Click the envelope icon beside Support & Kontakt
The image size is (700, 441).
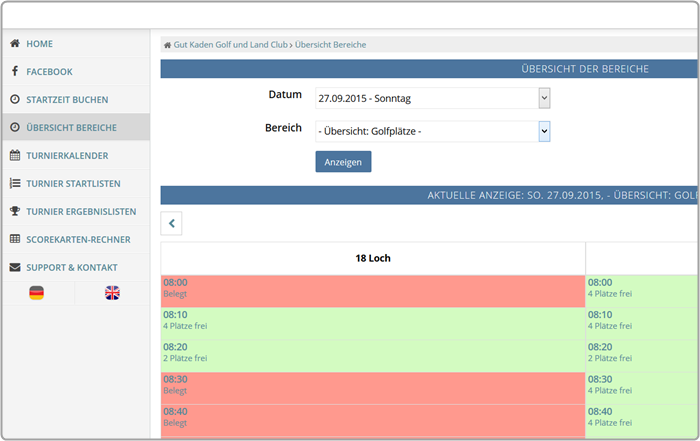[15, 268]
